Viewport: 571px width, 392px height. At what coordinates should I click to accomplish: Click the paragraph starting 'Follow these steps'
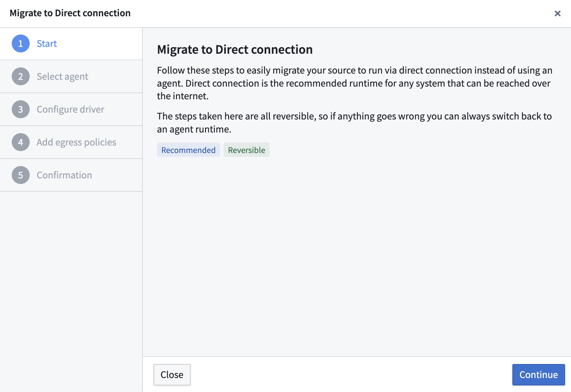354,83
